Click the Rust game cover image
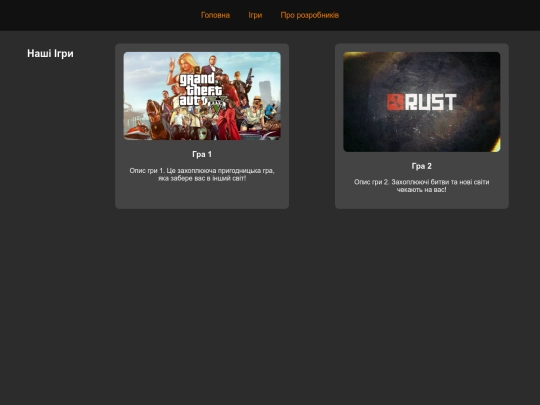This screenshot has height=405, width=540. 422,102
